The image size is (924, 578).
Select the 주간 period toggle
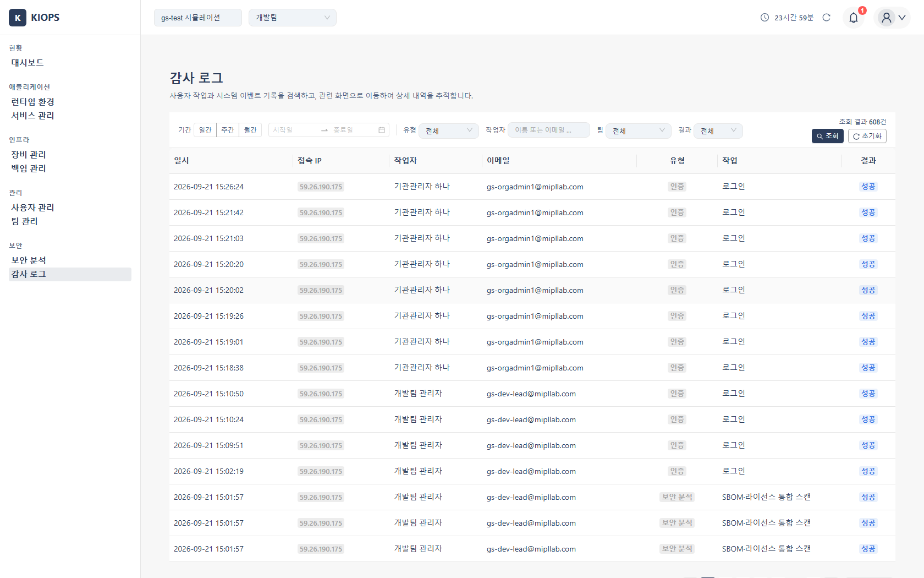[x=228, y=130]
